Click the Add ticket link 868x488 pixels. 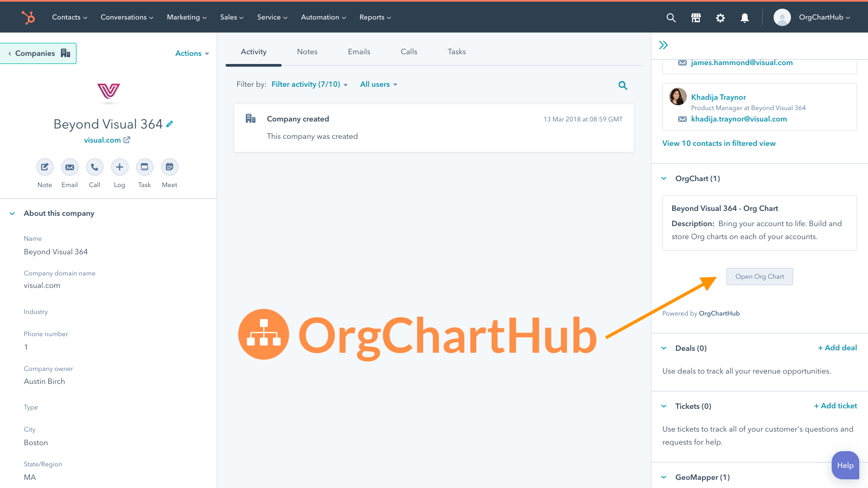point(835,406)
